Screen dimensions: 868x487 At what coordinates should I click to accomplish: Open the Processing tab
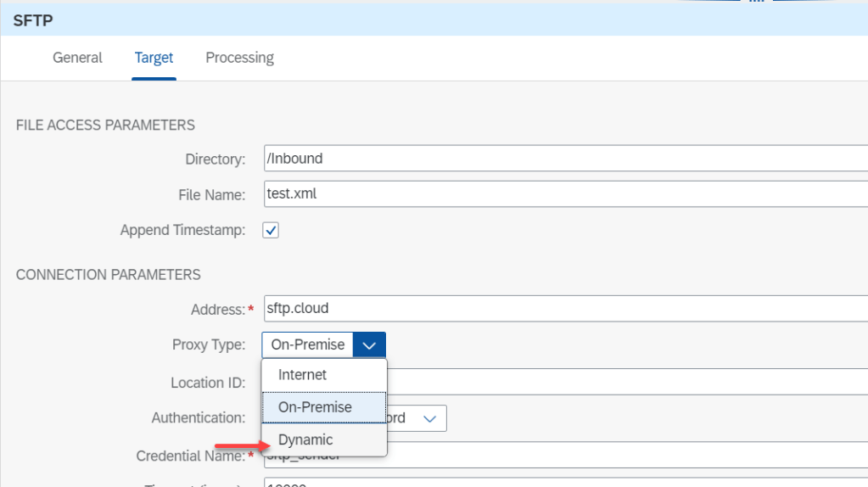pos(239,58)
